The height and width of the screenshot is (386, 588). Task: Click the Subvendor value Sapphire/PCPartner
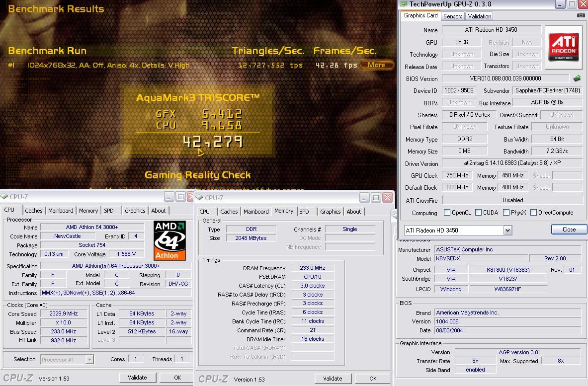click(547, 90)
